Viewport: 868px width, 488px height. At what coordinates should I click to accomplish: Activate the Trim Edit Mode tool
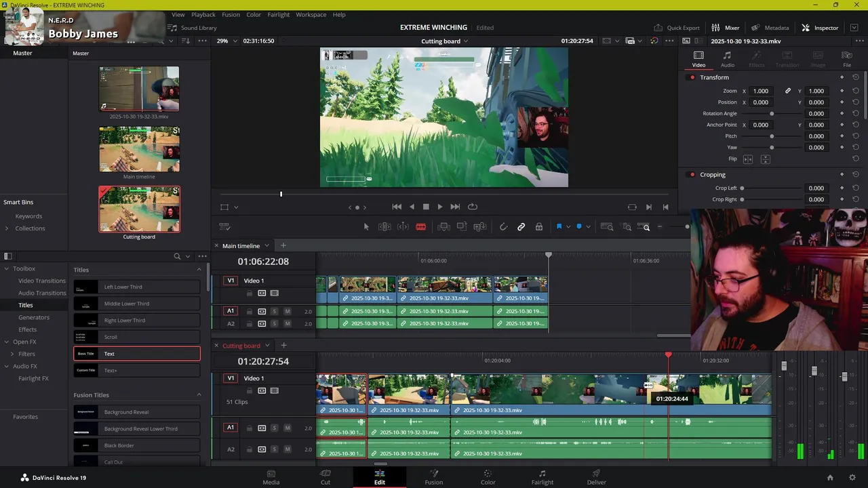pyautogui.click(x=384, y=227)
